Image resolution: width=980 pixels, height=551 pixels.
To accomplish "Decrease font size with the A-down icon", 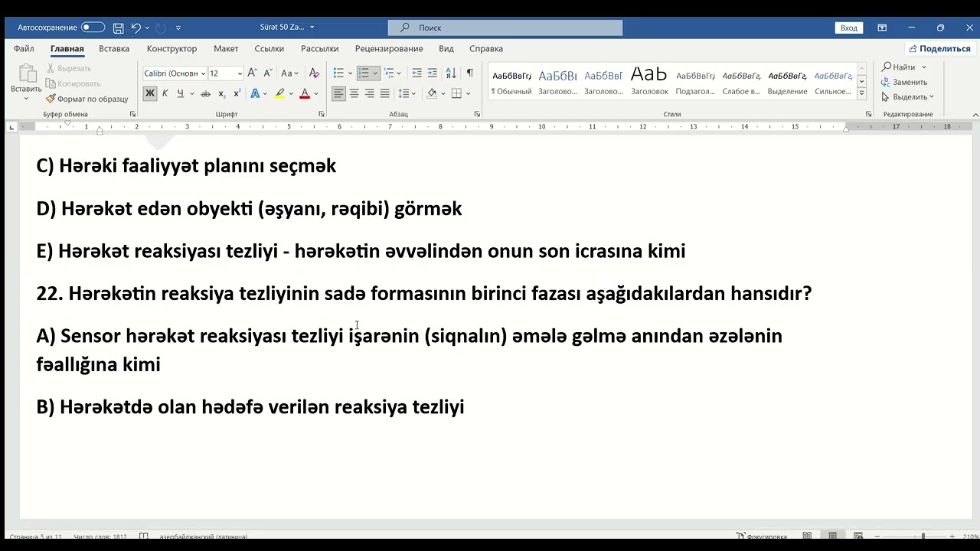I will coord(267,73).
